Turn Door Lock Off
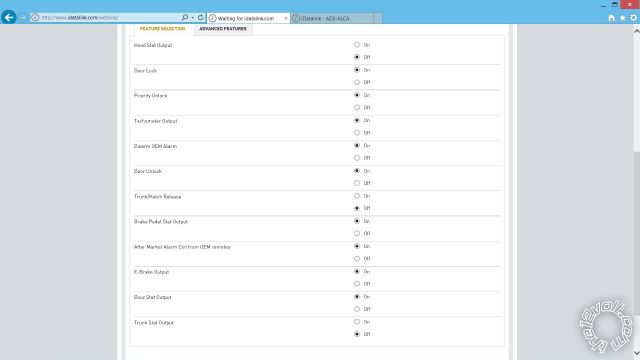The image size is (640, 360). click(357, 82)
